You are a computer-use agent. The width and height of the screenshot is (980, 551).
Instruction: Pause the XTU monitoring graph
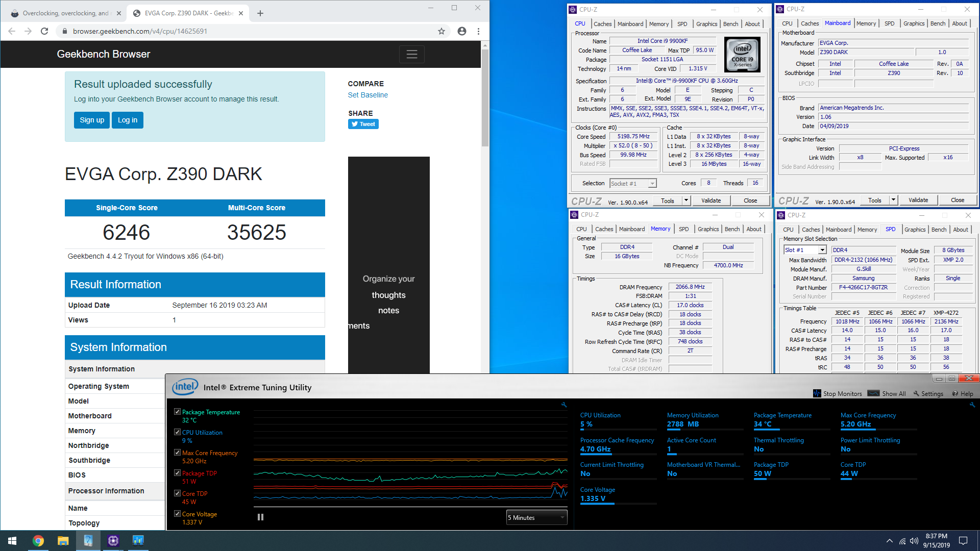pos(260,517)
